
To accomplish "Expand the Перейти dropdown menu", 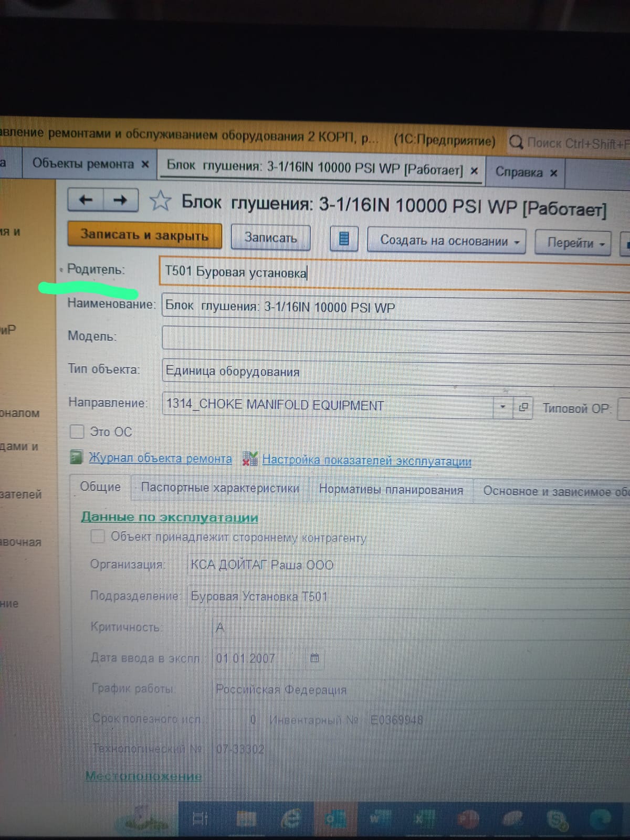I will tap(573, 243).
